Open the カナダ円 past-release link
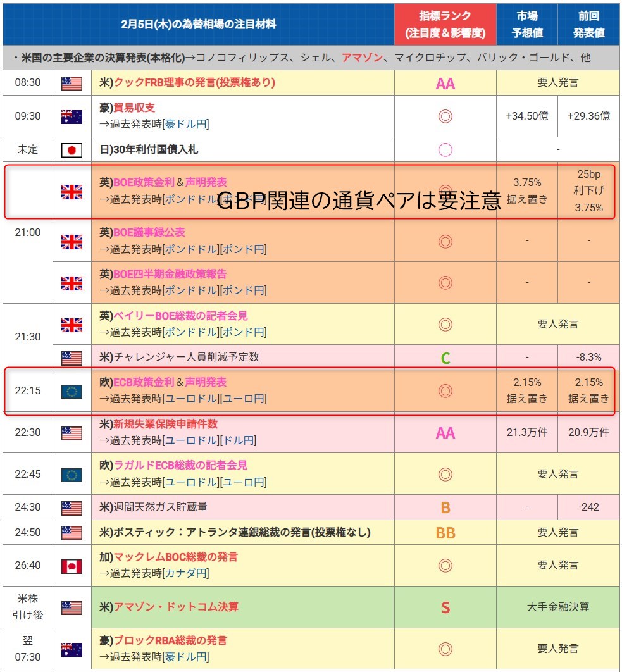The image size is (622, 672). pos(185,573)
